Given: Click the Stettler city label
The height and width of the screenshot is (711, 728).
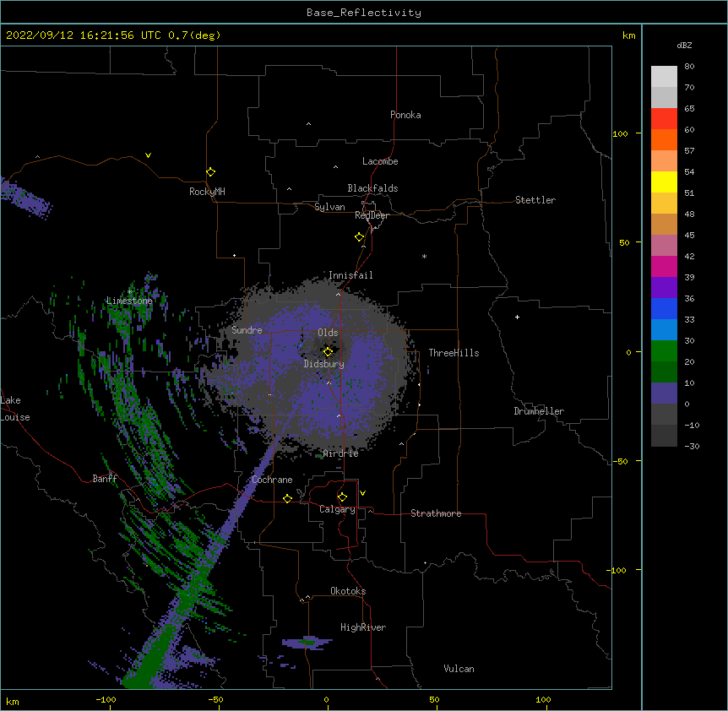Looking at the screenshot, I should [535, 200].
